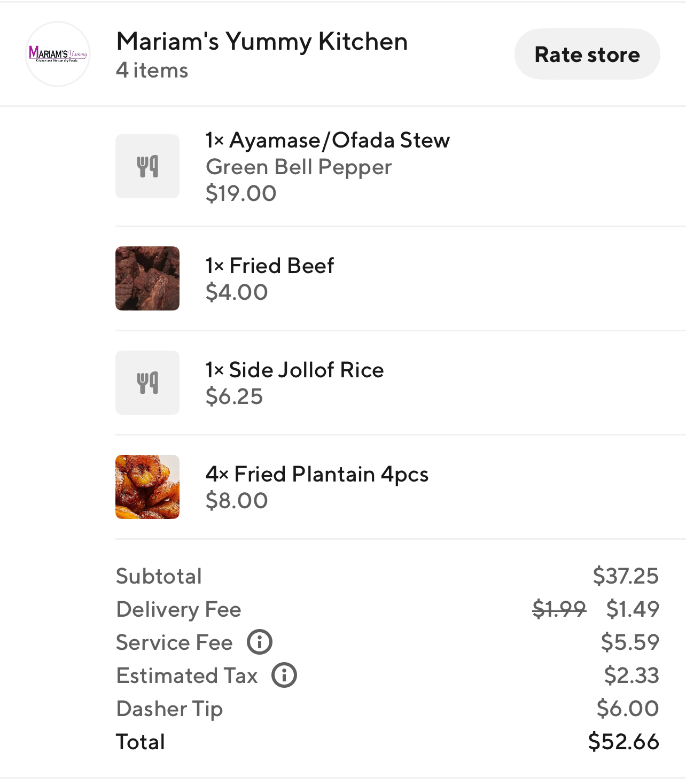This screenshot has height=784, width=686.
Task: Click the $52.66 total amount
Action: [x=623, y=742]
